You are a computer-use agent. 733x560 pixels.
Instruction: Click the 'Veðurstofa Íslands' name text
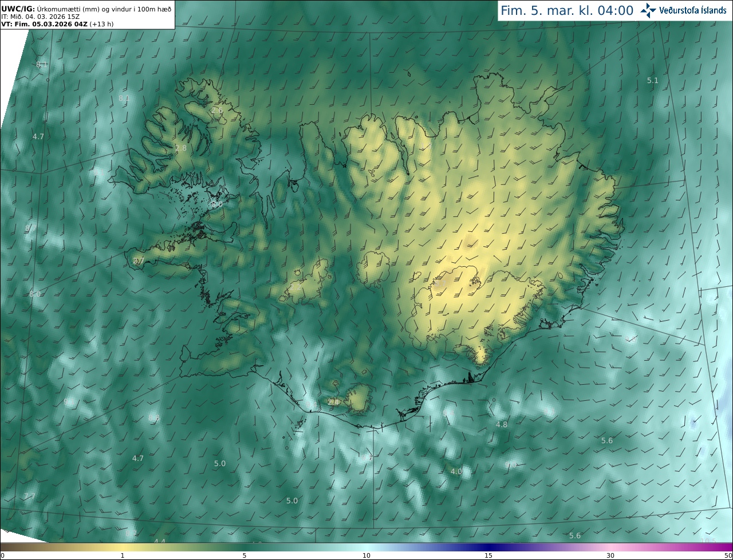point(693,10)
